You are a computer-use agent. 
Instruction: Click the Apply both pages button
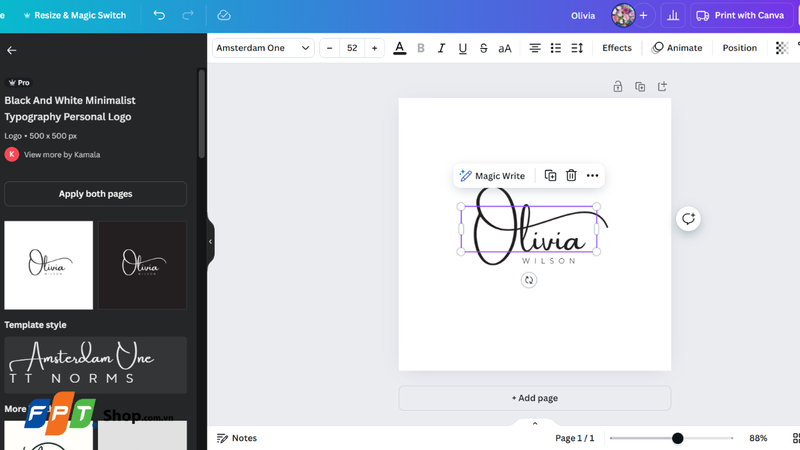coord(95,194)
